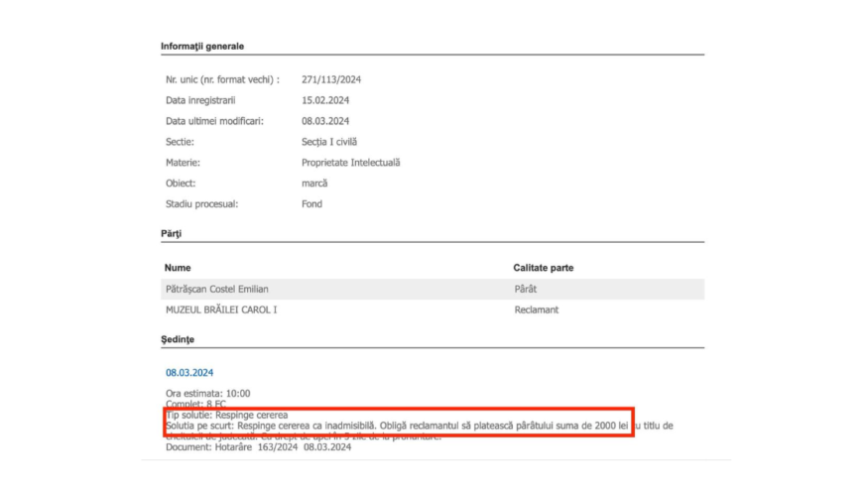Viewport: 868px width, 496px height.
Task: Click the Ora estimată 10:00 line
Action: [208, 394]
